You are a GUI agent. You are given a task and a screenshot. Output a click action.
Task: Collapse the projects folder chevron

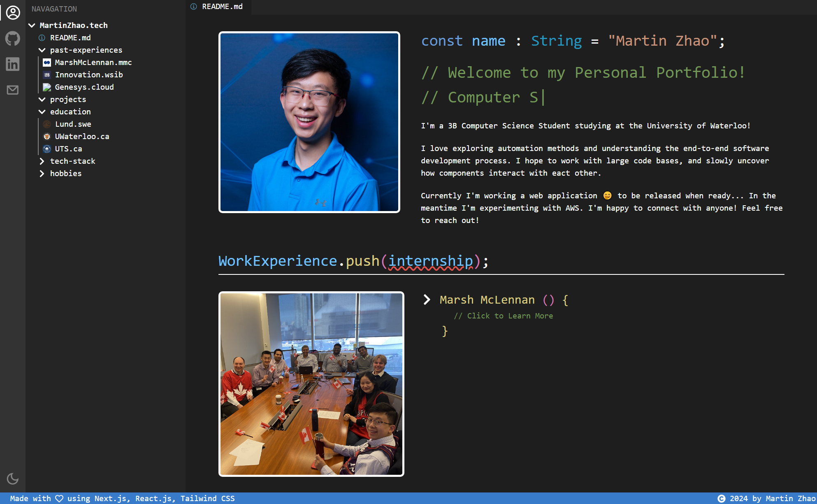pos(42,100)
